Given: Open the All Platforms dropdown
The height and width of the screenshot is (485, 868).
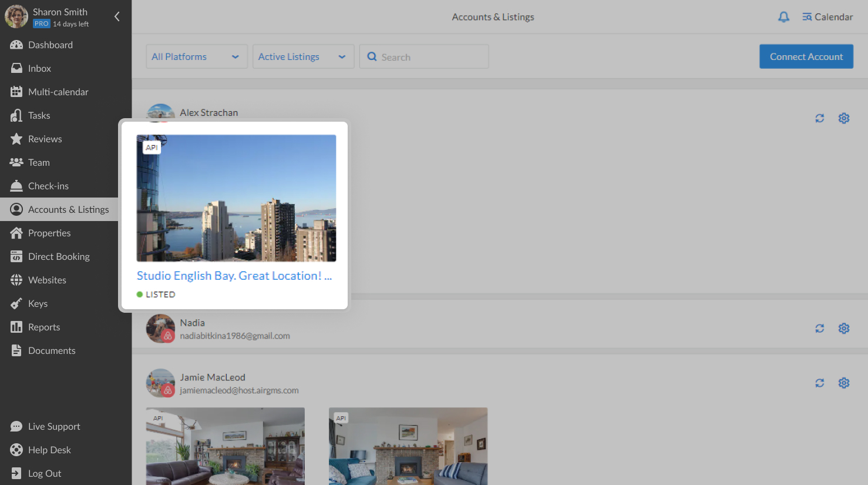Looking at the screenshot, I should 196,56.
